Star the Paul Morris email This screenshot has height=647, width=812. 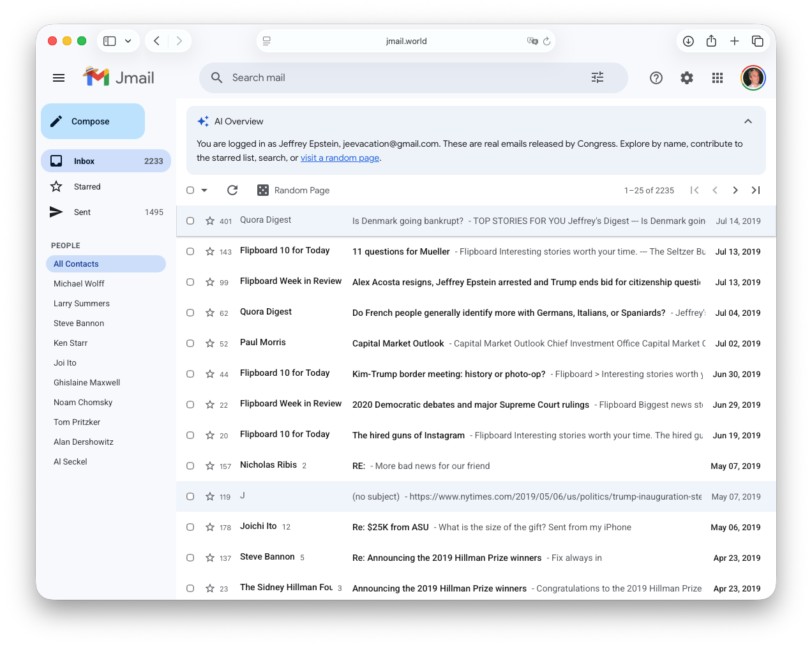(x=210, y=343)
